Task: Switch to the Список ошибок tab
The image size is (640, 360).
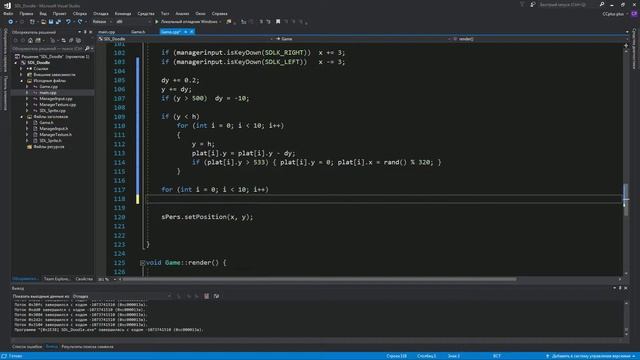Action: (27, 347)
